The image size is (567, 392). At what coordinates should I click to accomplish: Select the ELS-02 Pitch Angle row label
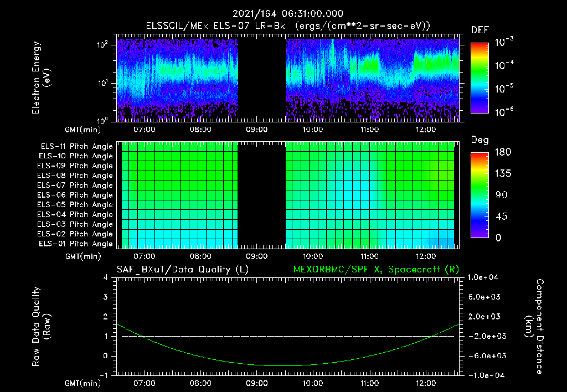(x=75, y=234)
